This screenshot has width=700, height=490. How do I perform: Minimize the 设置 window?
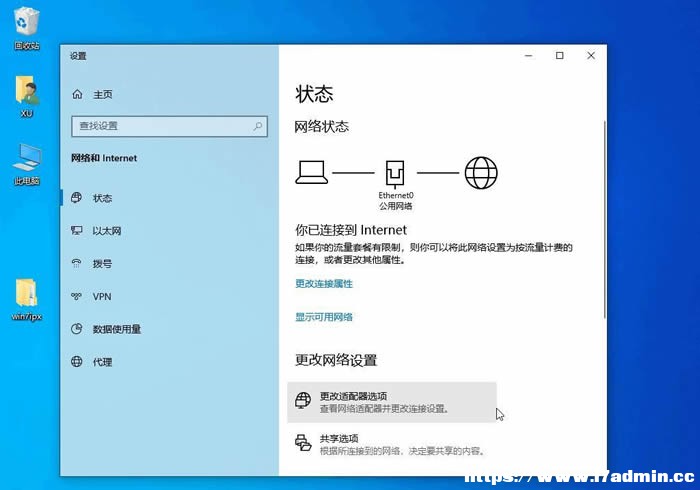(x=529, y=56)
